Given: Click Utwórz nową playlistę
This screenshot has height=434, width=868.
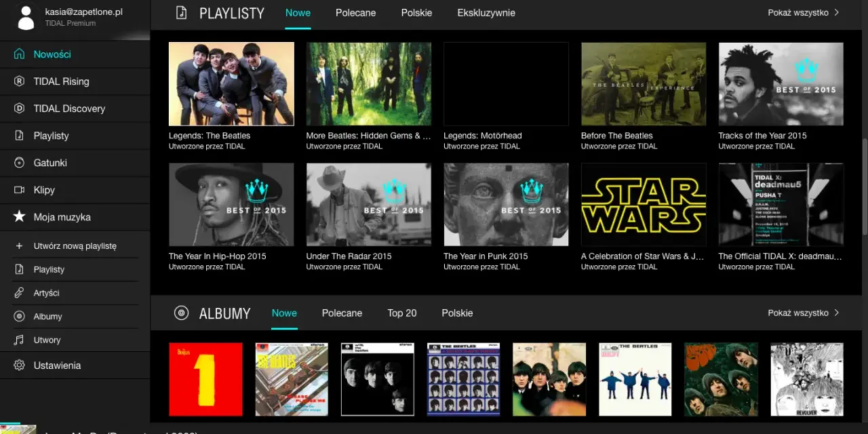Looking at the screenshot, I should 75,246.
